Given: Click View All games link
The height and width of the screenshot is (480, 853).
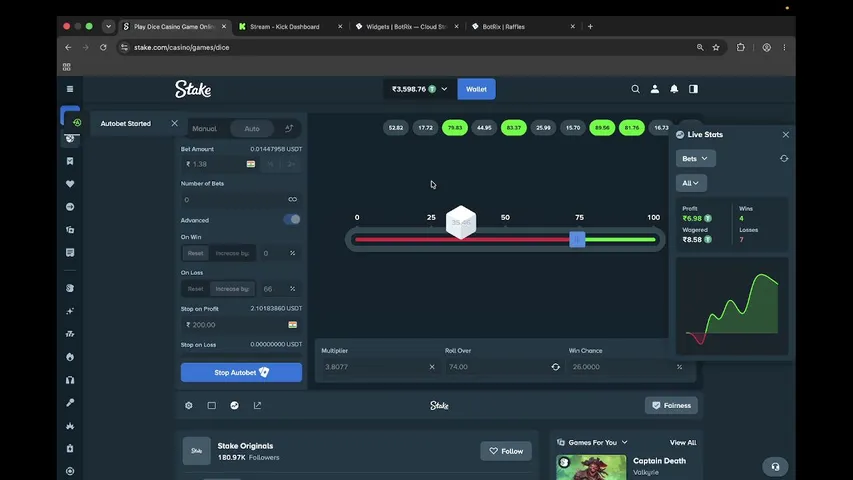Looking at the screenshot, I should (x=683, y=442).
